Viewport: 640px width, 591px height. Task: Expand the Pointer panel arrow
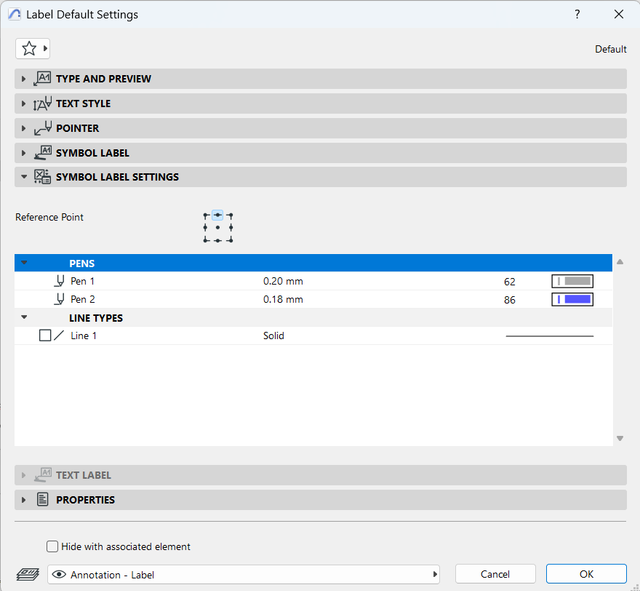(x=23, y=128)
